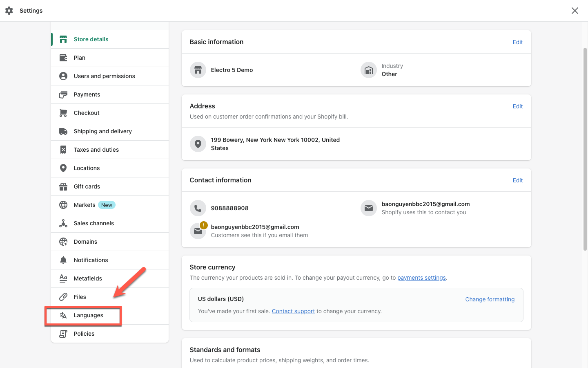The width and height of the screenshot is (588, 368).
Task: Click the Metafields Aa icon
Action: click(63, 278)
